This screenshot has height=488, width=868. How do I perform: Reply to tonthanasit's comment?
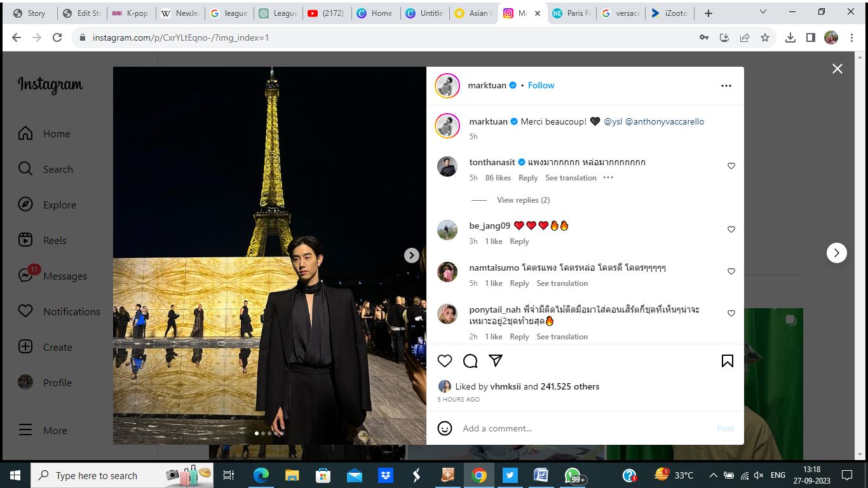click(x=528, y=178)
